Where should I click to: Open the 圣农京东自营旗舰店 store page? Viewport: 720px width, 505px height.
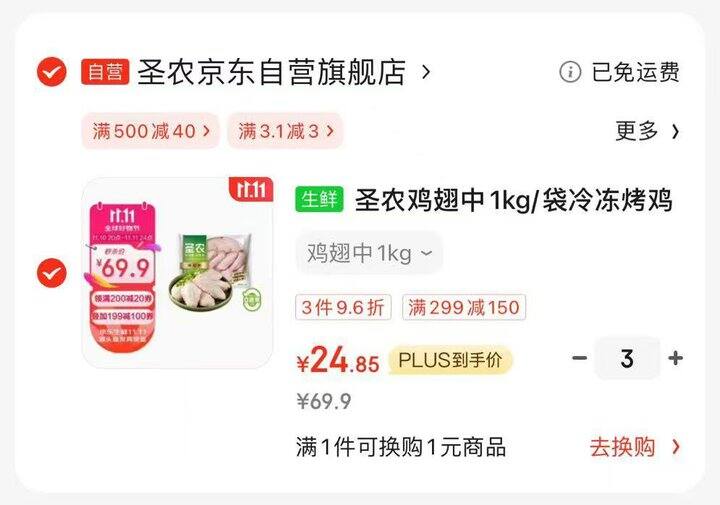(x=271, y=72)
